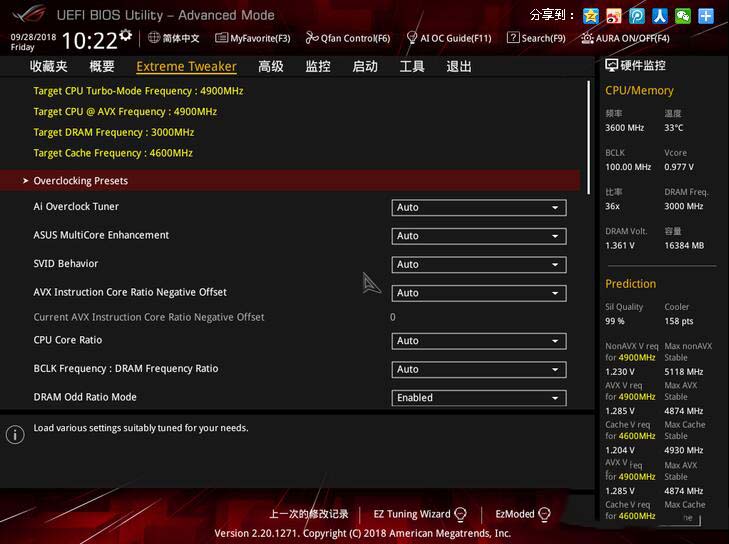Select the Ai Overclock Tuner label

[76, 206]
